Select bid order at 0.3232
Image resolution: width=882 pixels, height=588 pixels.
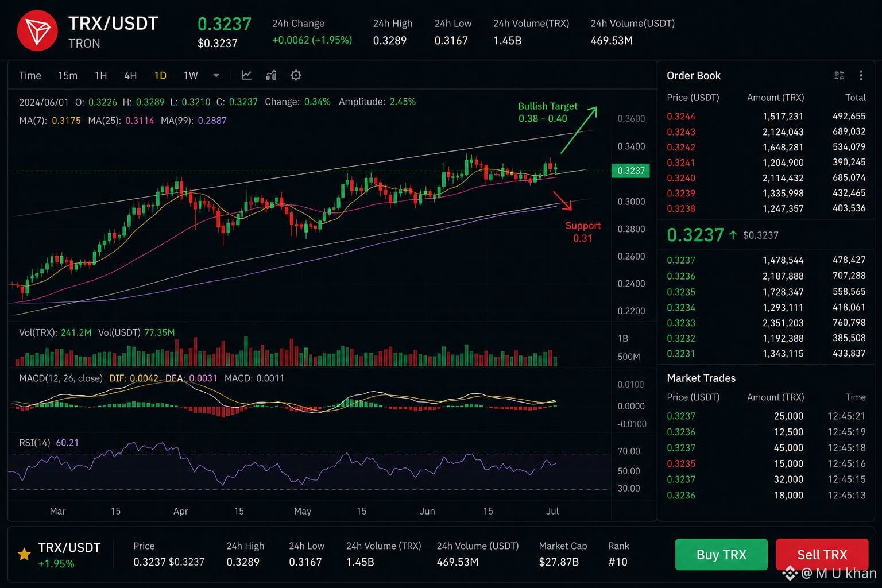tap(766, 338)
